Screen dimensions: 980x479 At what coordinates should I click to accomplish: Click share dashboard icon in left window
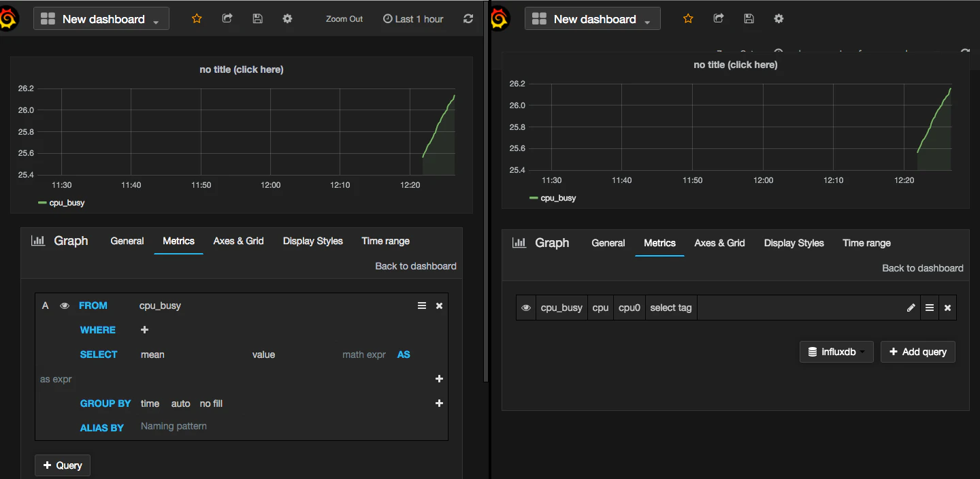click(x=227, y=19)
